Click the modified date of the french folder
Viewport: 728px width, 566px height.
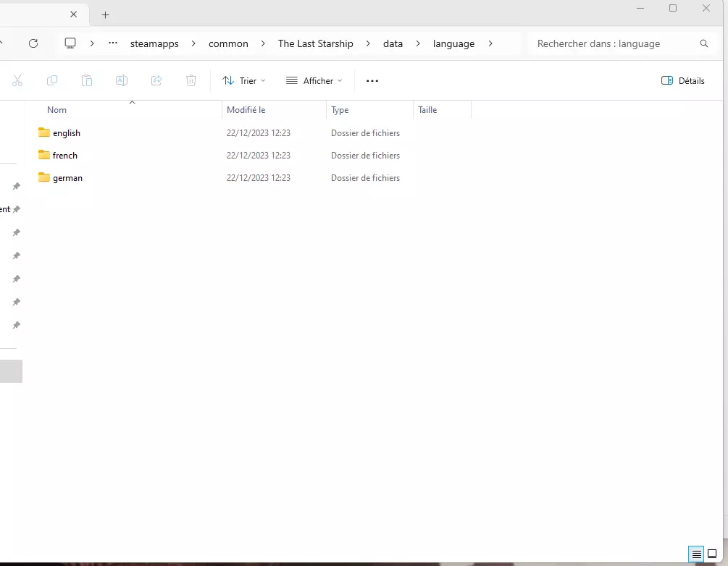[x=258, y=156]
